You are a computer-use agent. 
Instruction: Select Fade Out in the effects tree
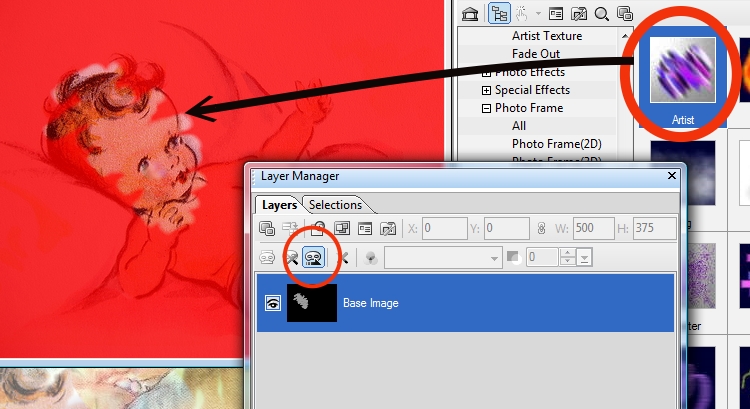click(536, 54)
